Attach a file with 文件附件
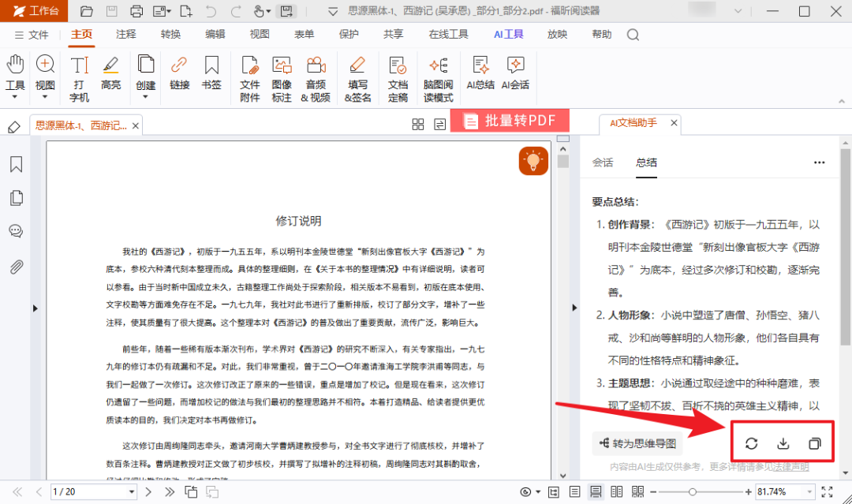This screenshot has height=504, width=852. (x=250, y=79)
